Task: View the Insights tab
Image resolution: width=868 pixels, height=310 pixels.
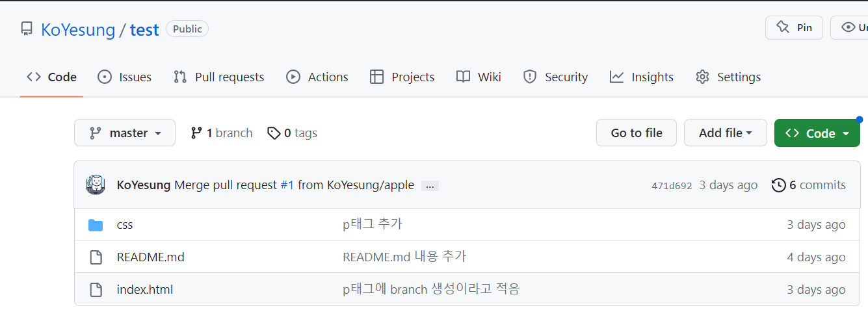Action: (642, 77)
